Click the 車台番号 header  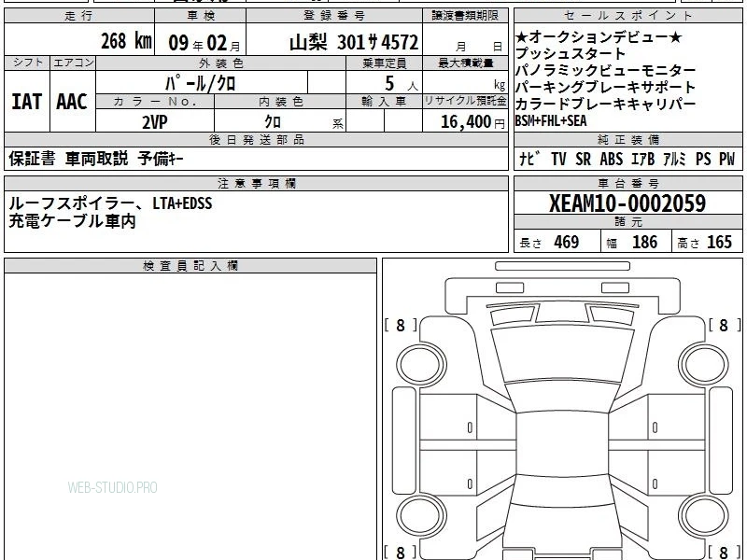(628, 183)
